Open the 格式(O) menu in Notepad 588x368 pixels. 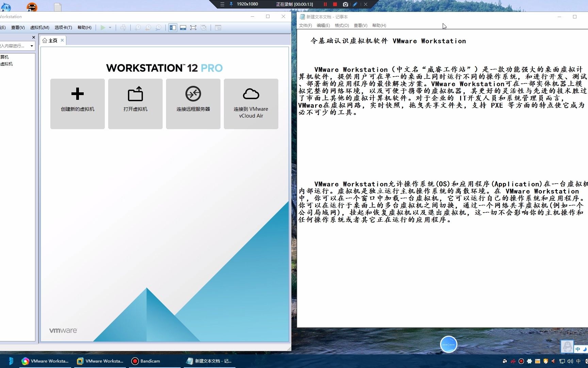point(342,26)
